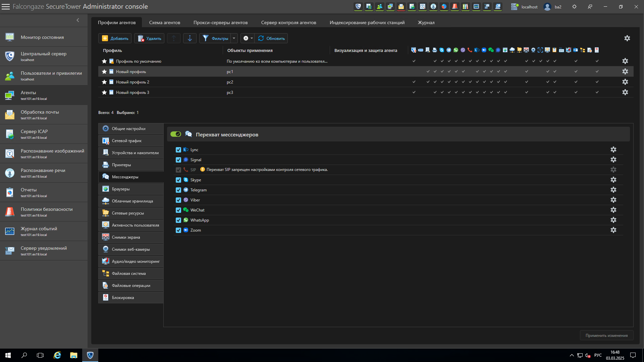This screenshot has width=644, height=362.
Task: Switch to Схема агентов tab
Action: [164, 22]
